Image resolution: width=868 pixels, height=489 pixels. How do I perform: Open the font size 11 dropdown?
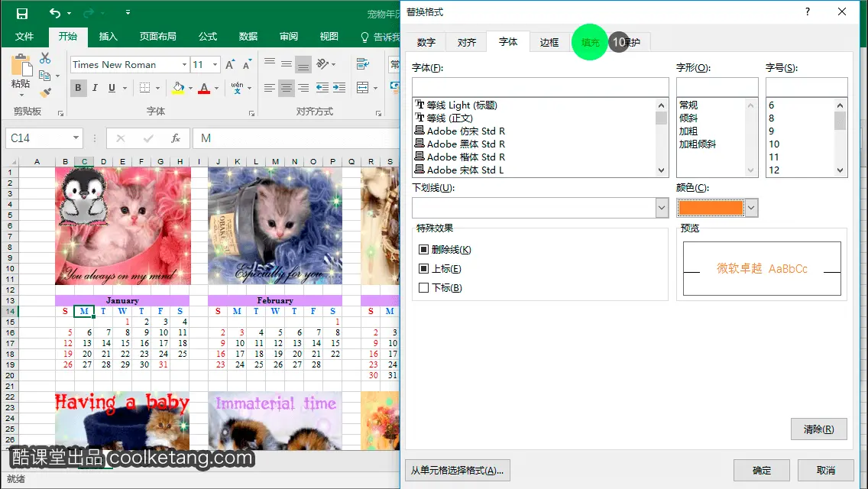(215, 65)
